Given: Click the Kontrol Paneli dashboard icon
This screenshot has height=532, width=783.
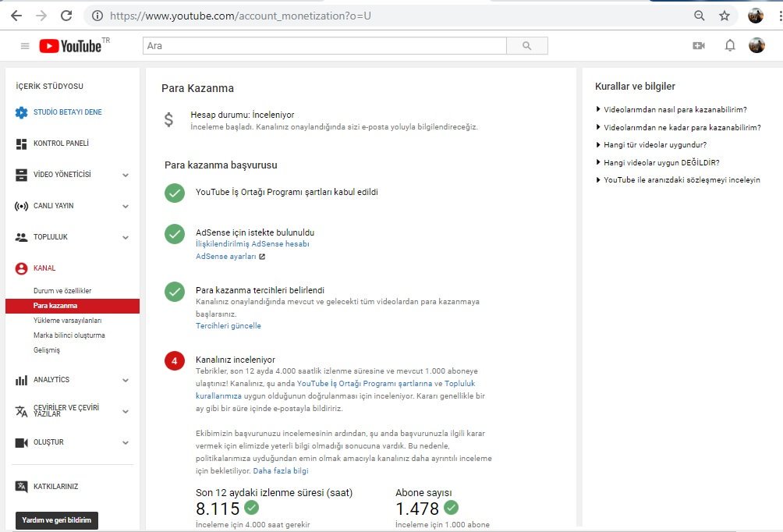Looking at the screenshot, I should click(x=22, y=144).
